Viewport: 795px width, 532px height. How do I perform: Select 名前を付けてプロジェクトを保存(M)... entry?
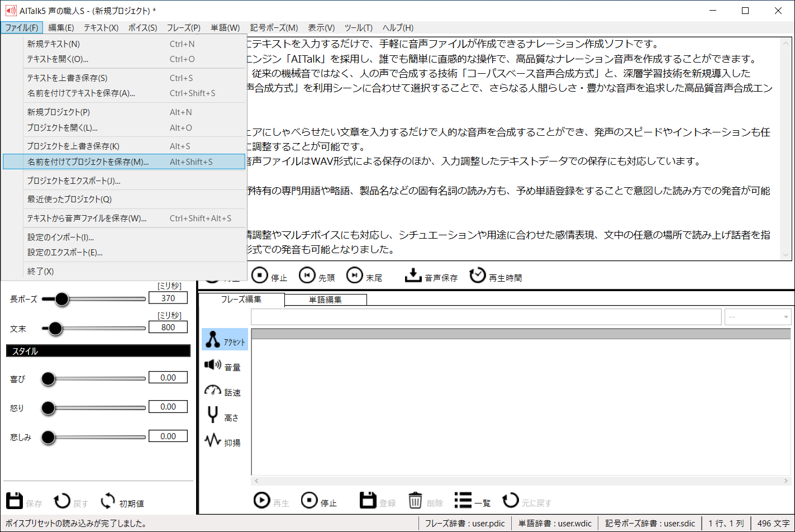(x=125, y=162)
